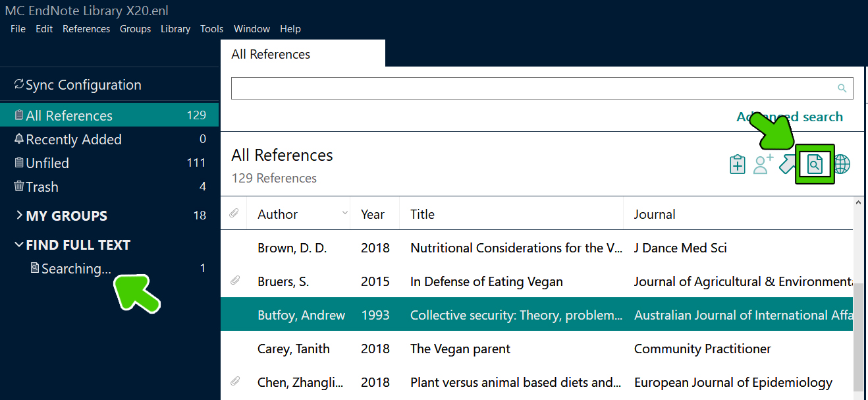Click the Recently Added bell icon

point(19,138)
